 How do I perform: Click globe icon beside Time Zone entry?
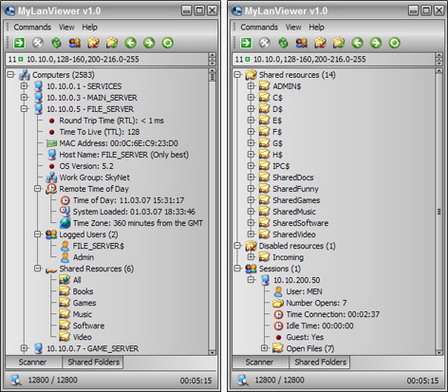pos(65,223)
